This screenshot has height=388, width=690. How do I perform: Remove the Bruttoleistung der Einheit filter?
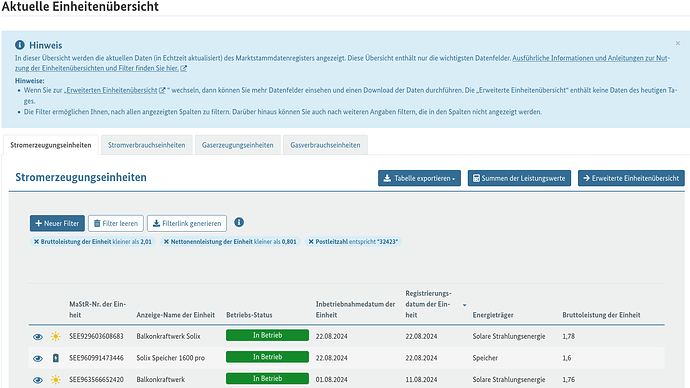pos(37,242)
